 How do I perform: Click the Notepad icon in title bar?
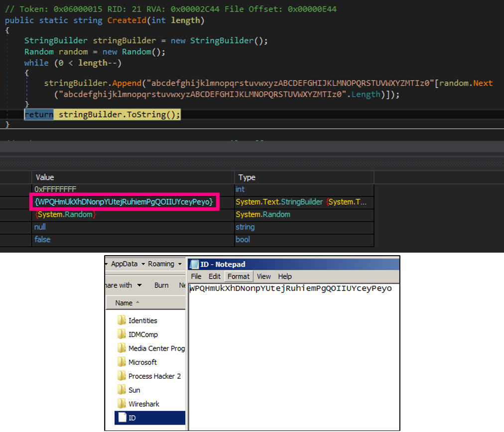pyautogui.click(x=194, y=264)
